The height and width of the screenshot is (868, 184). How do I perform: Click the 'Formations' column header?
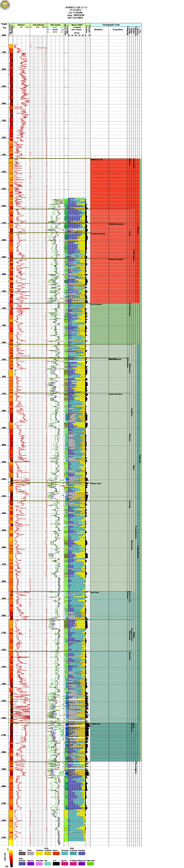(118, 30)
